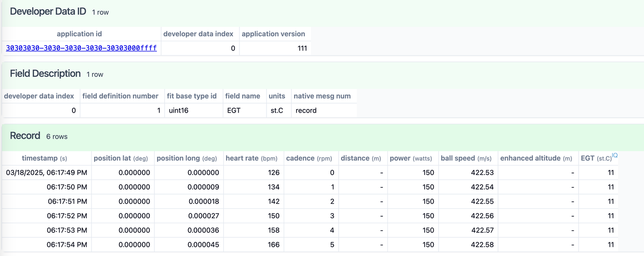The image size is (644, 256).
Task: Click the cadence column header
Action: click(x=309, y=158)
